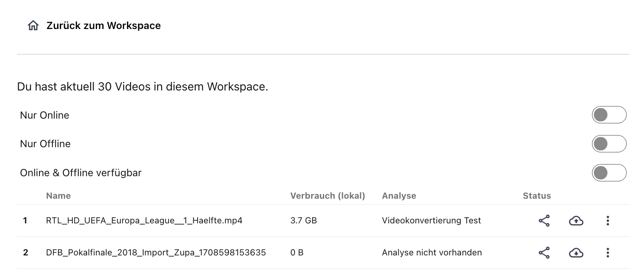
Task: Enable the Nur Online filter switch
Action: click(608, 115)
